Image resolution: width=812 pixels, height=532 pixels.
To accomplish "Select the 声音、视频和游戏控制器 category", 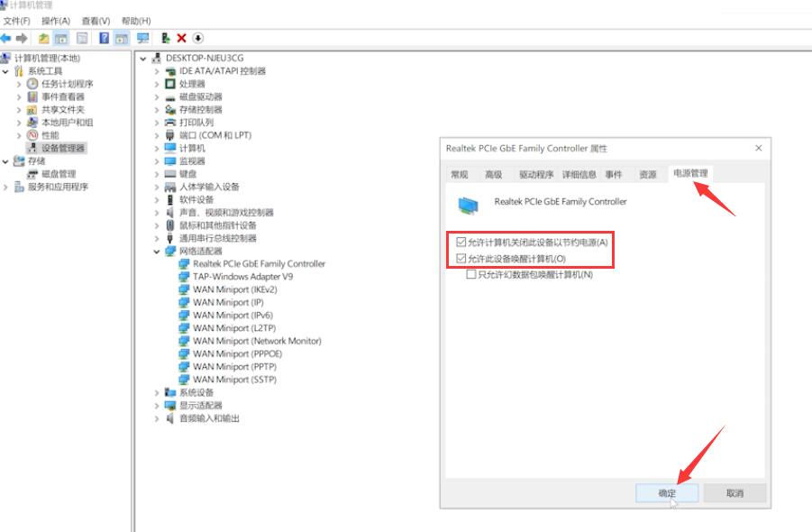I will pyautogui.click(x=226, y=213).
